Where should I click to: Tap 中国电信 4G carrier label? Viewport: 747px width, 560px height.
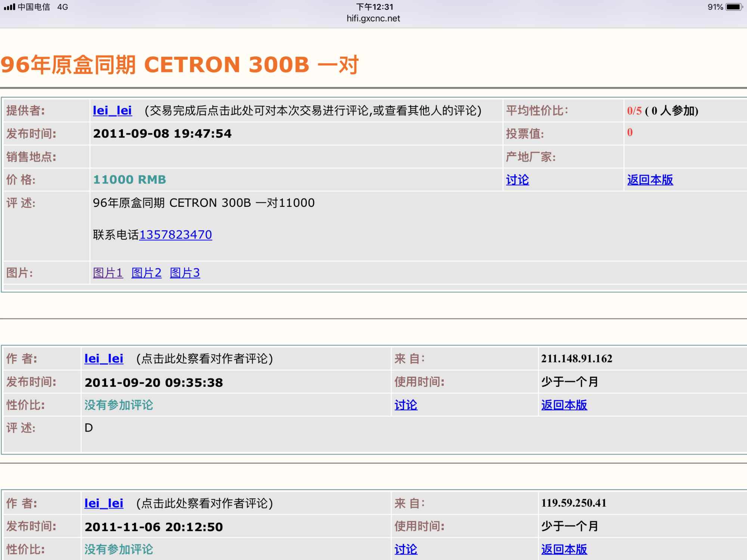point(43,7)
